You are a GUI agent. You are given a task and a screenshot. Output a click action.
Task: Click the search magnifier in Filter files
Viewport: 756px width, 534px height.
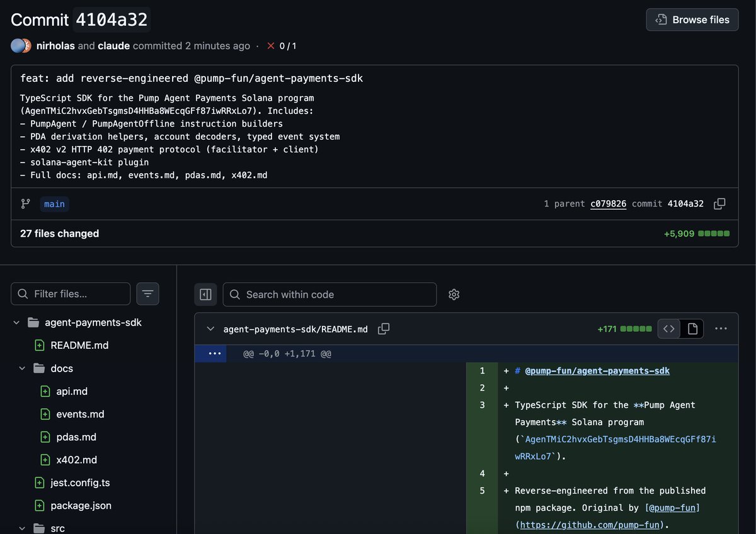[x=23, y=294]
